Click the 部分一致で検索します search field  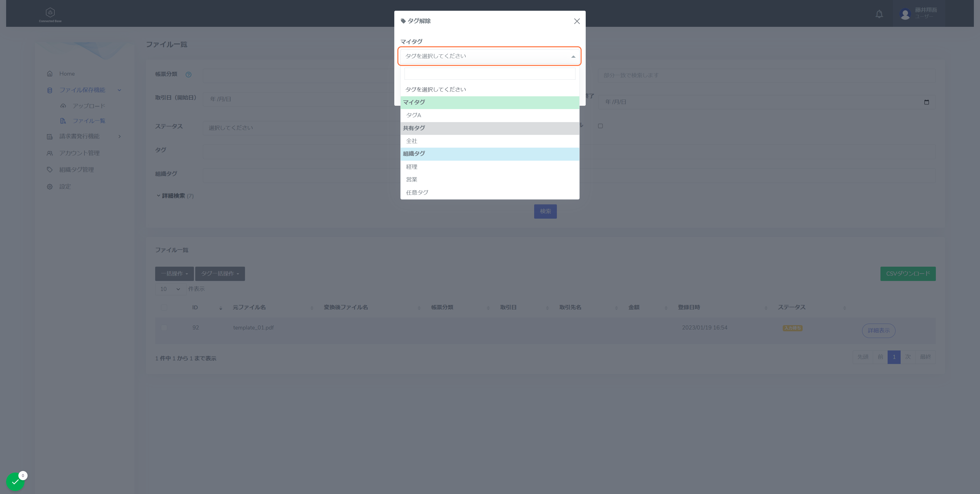pos(767,75)
